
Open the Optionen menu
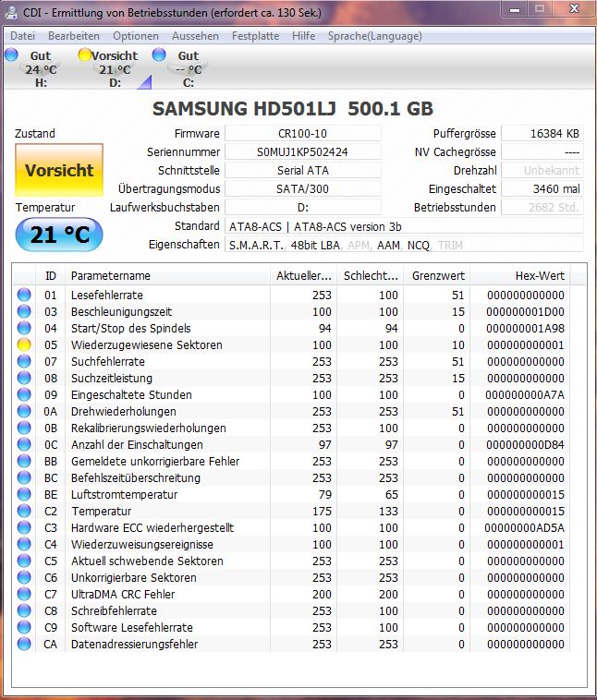pos(136,36)
